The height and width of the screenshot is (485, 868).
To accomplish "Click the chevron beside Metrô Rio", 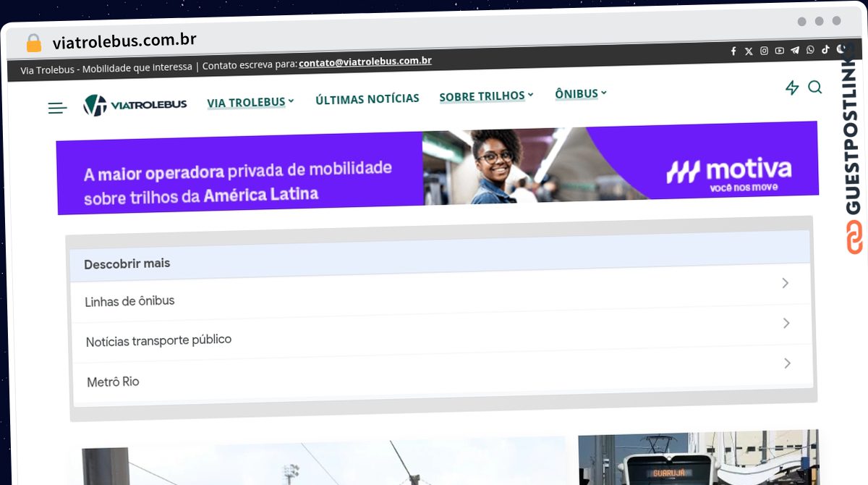I will point(788,363).
